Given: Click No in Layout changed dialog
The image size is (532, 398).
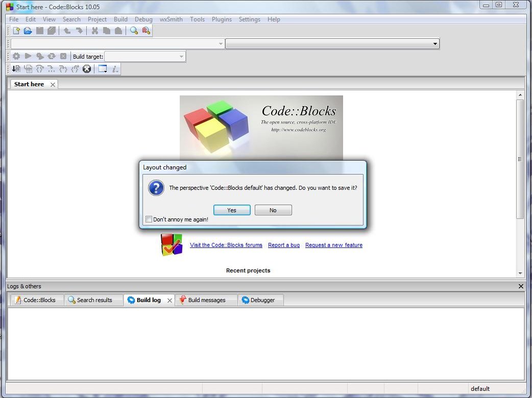Looking at the screenshot, I should (273, 210).
